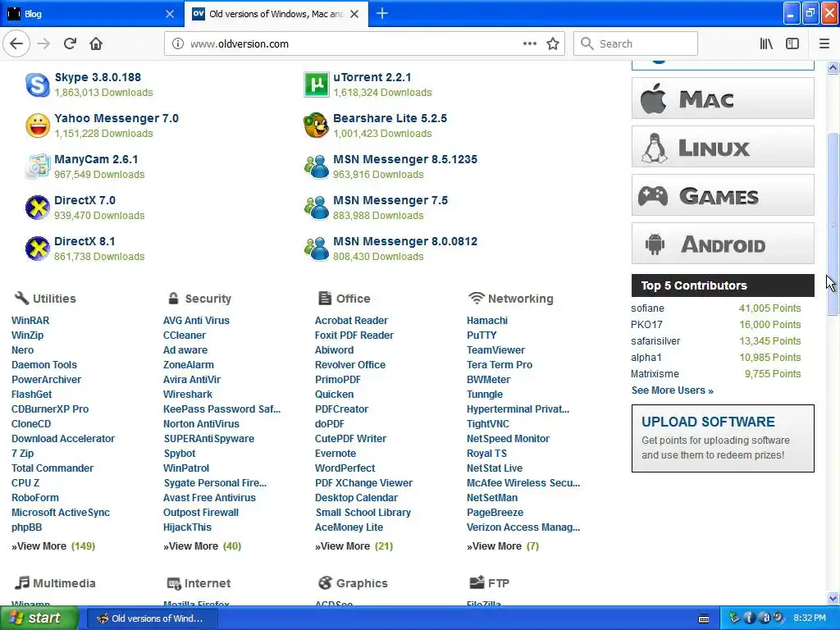Open the Total Commander link
This screenshot has width=840, height=630.
52,468
